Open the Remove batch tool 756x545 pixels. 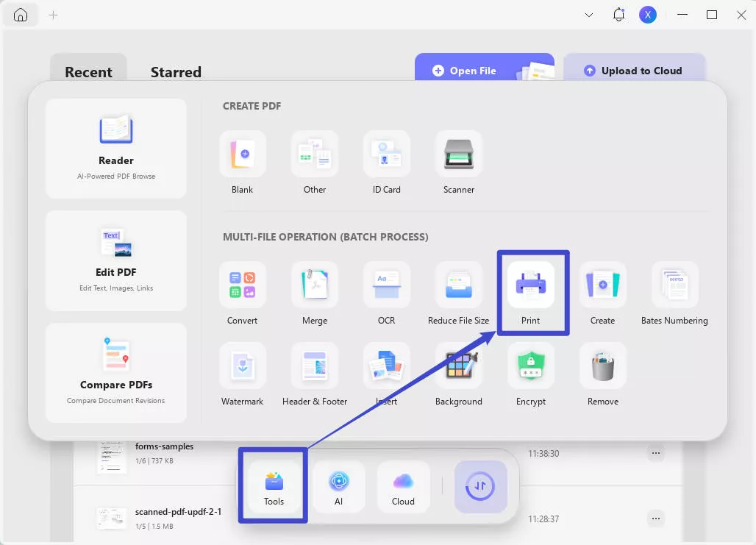click(603, 366)
